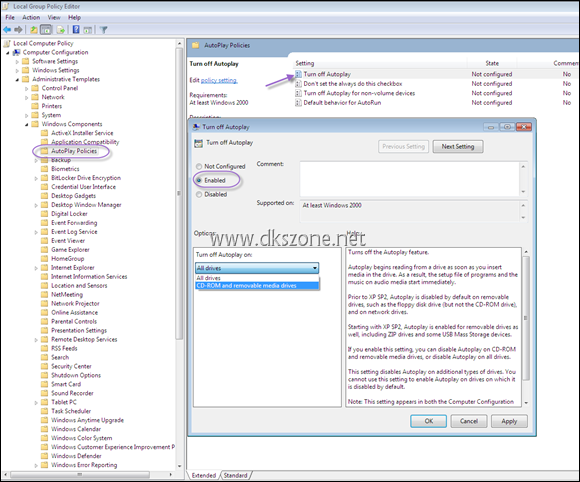Click the folder icon beside Parental Controls

coord(44,321)
